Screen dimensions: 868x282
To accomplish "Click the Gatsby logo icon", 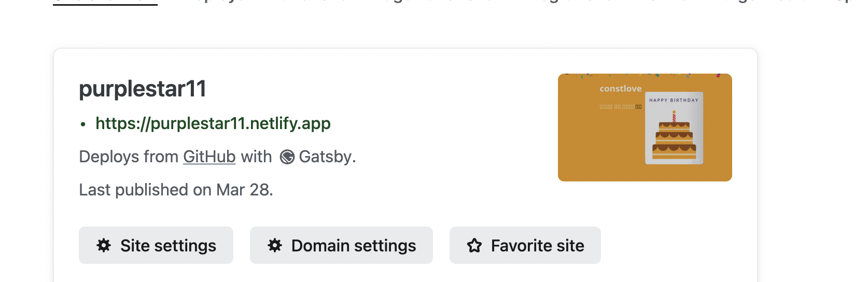I will [287, 157].
